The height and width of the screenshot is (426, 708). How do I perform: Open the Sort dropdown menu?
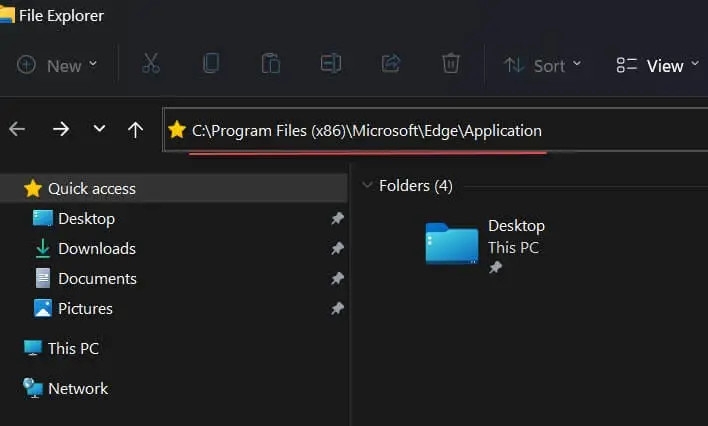(x=542, y=66)
